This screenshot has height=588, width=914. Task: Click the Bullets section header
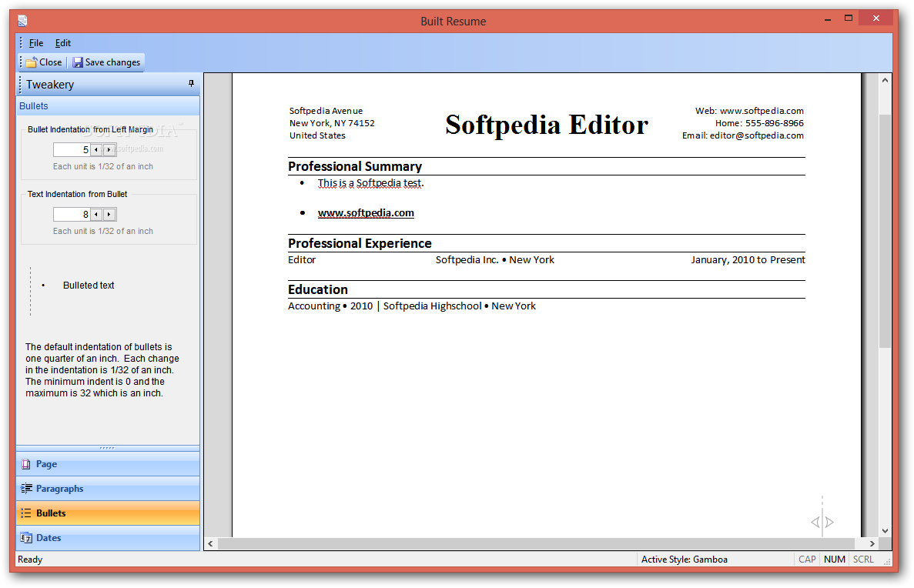108,106
